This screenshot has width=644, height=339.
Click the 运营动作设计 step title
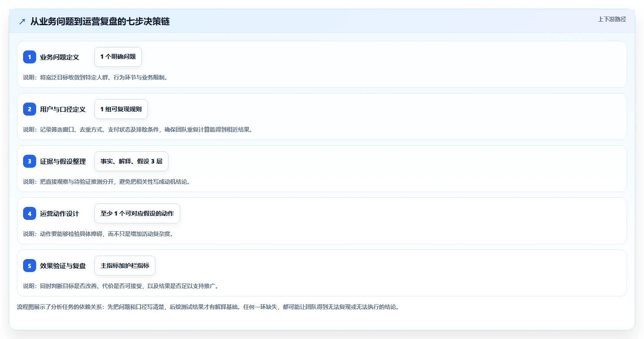60,213
